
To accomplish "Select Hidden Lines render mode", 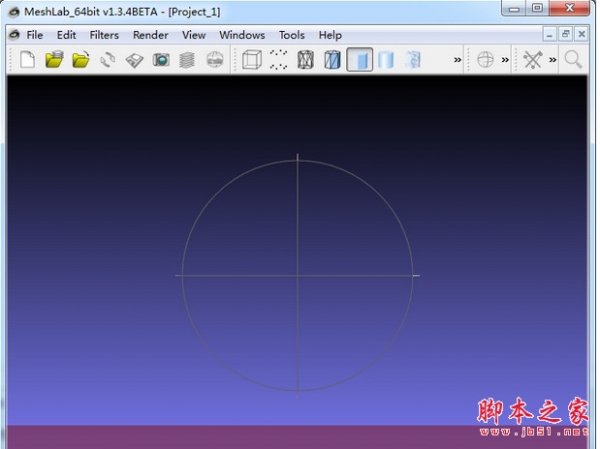I will pos(332,60).
